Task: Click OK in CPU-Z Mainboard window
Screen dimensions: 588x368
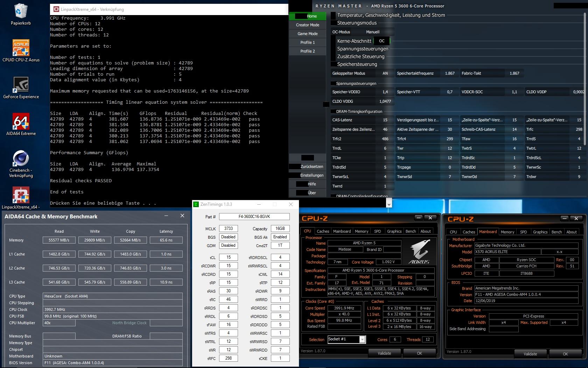Action: pos(565,354)
